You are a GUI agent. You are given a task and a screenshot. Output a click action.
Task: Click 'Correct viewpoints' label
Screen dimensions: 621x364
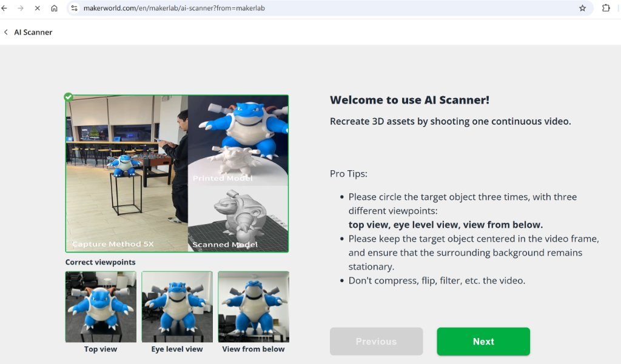[100, 262]
